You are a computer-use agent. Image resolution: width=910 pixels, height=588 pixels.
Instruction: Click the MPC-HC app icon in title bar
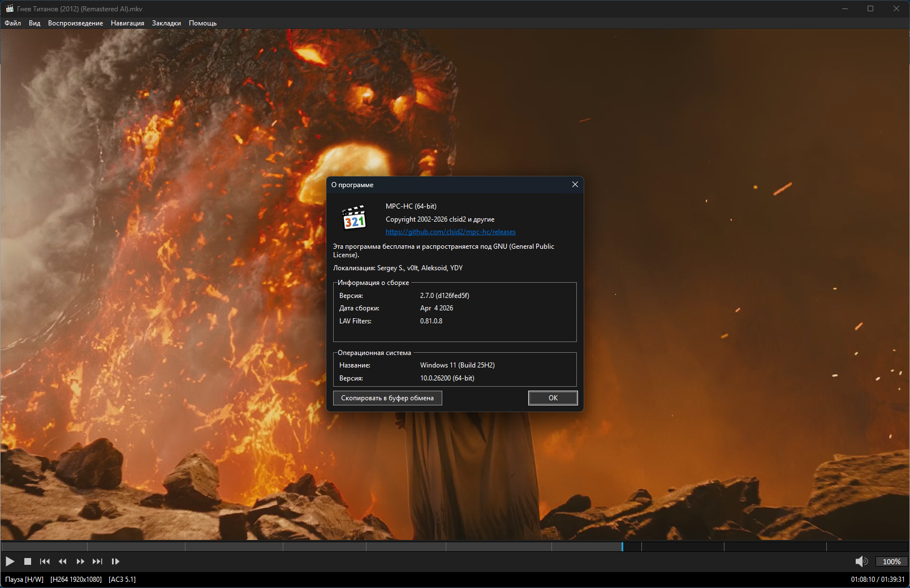tap(10, 8)
